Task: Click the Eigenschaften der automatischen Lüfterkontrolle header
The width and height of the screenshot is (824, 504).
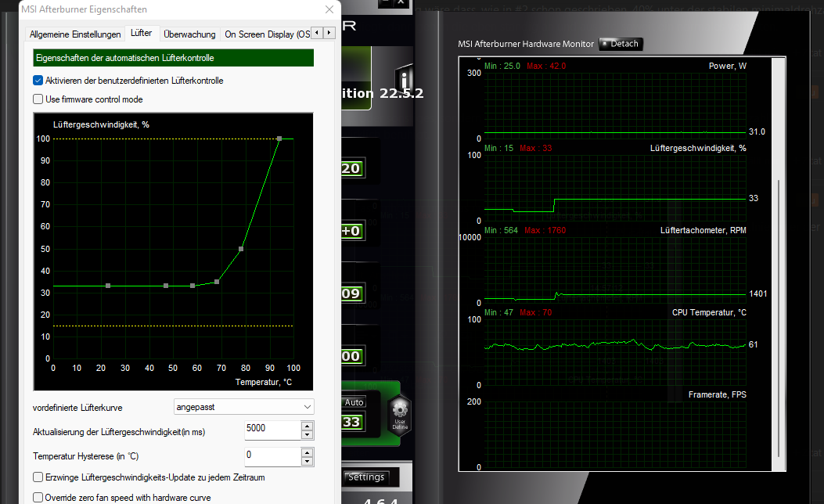Action: pyautogui.click(x=174, y=58)
